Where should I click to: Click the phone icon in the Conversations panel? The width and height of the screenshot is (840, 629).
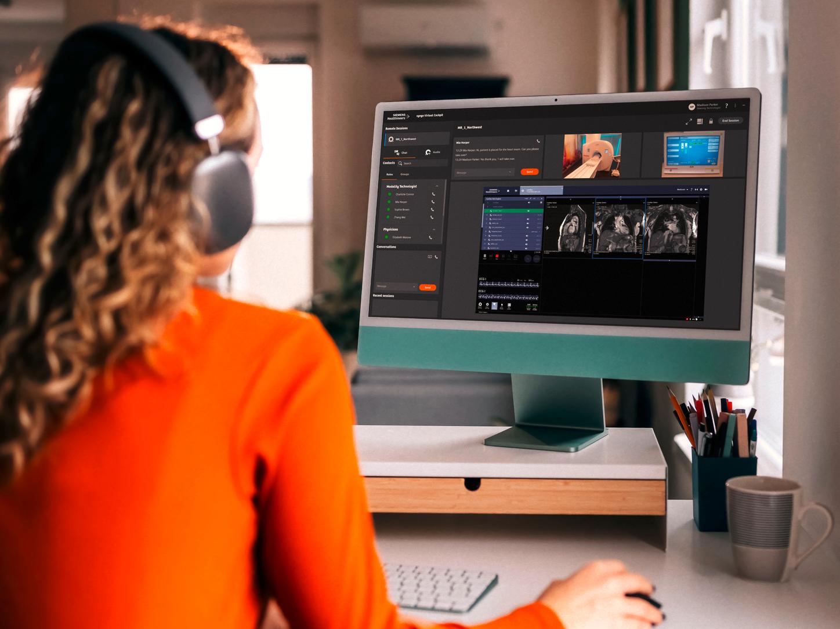coord(436,257)
